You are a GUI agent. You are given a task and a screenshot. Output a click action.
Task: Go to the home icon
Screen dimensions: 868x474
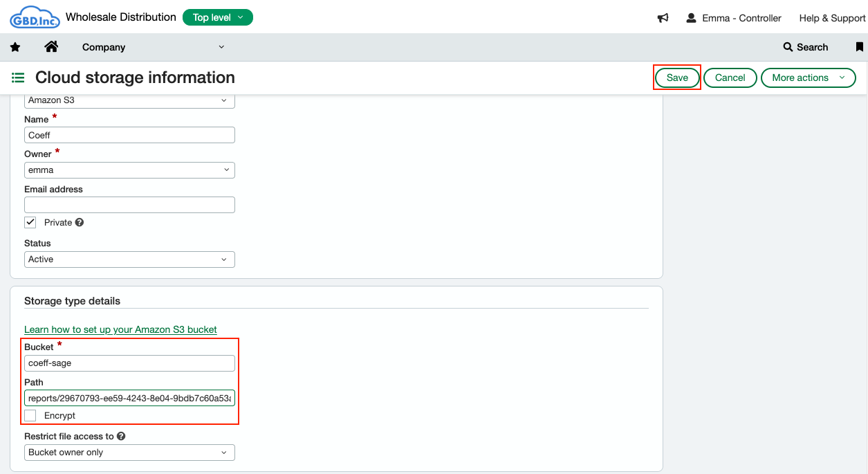pos(50,47)
